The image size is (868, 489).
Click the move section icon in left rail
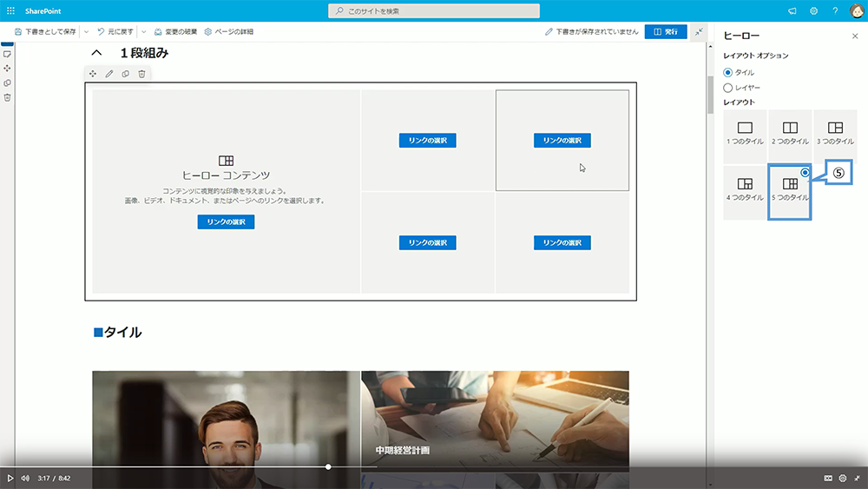7,68
